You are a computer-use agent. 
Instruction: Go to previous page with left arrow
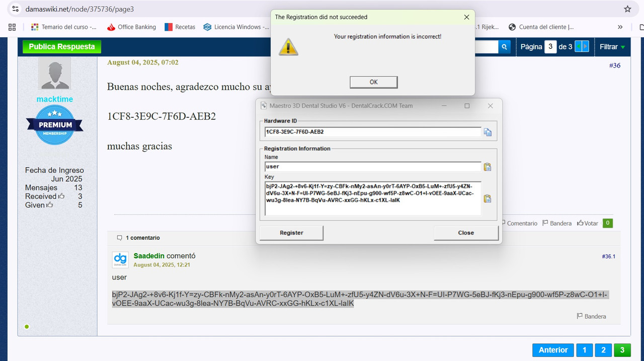click(x=578, y=47)
